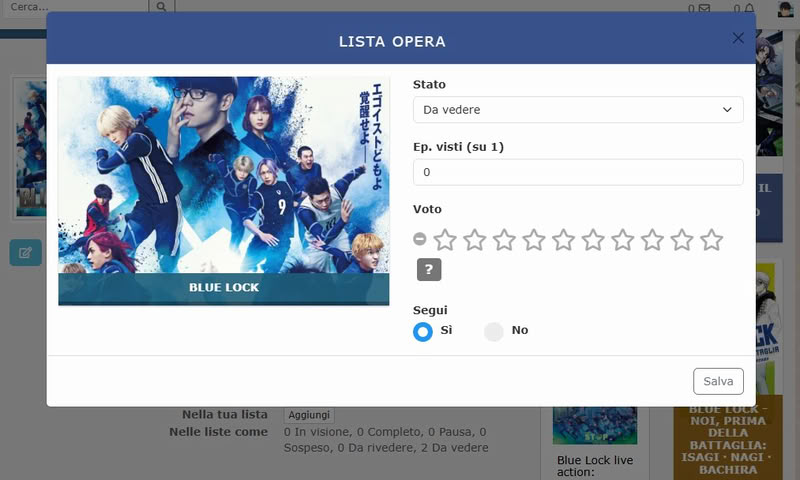Select Sì for Segui

(x=423, y=332)
